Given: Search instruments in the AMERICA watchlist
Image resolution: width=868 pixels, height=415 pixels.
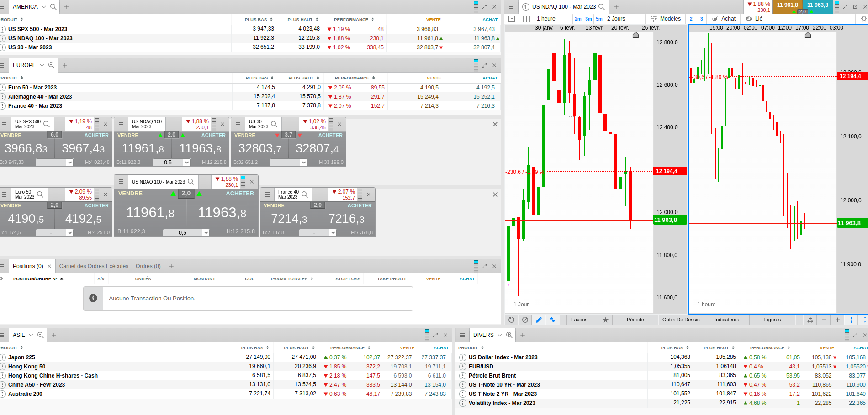Looking at the screenshot, I should 53,7.
